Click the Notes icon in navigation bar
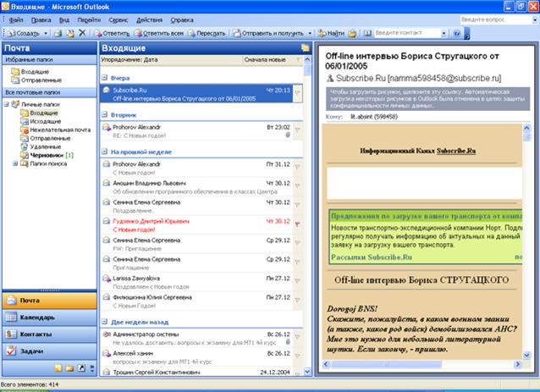 pyautogui.click(x=58, y=368)
